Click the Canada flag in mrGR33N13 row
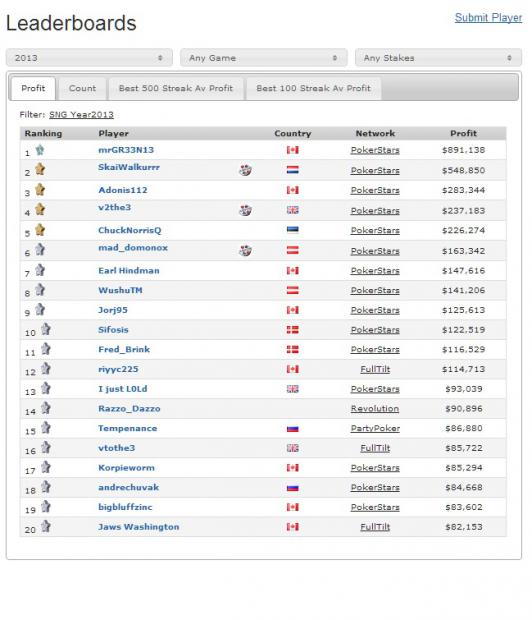532x620 pixels. pos(293,150)
